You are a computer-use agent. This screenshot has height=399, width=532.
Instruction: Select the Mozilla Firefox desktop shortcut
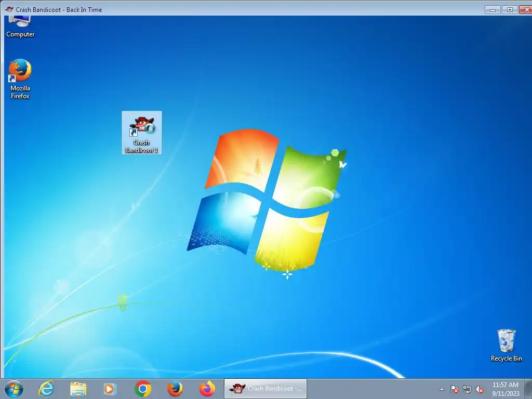[x=20, y=79]
